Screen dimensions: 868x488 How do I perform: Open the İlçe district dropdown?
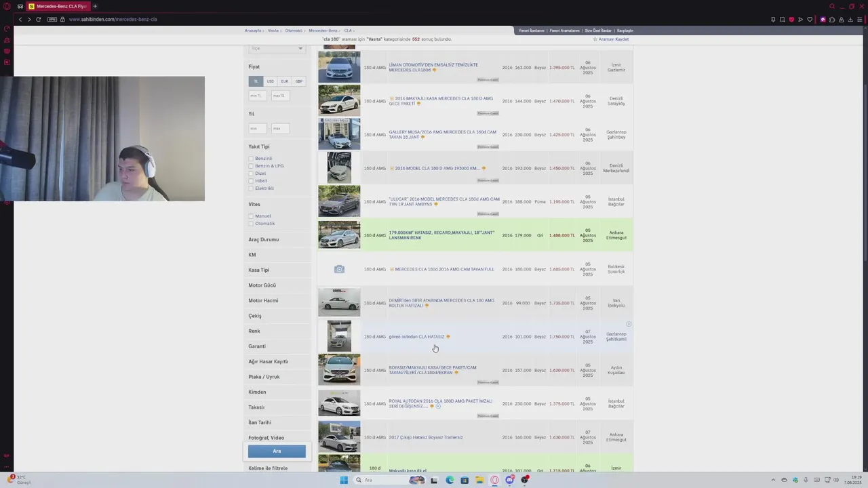click(x=277, y=48)
